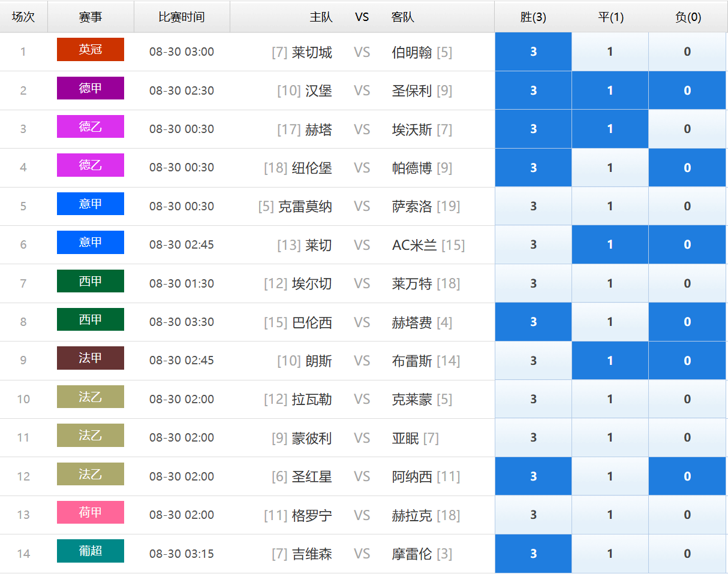Click the 平(1) column header
Viewport: 728px width, 574px height.
click(610, 17)
